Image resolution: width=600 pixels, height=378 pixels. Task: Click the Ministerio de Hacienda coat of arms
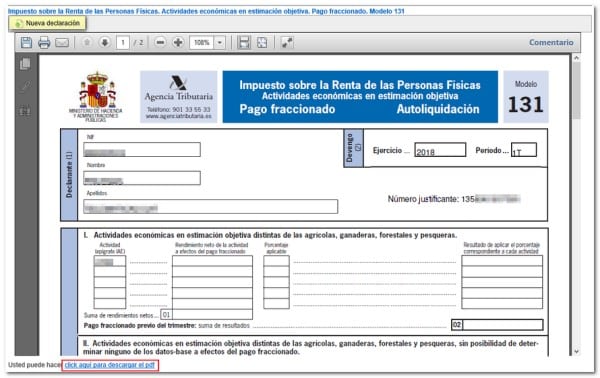click(97, 90)
